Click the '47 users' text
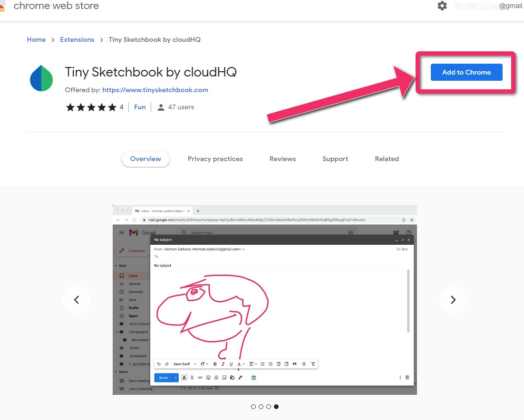The image size is (524, 420). (x=181, y=107)
